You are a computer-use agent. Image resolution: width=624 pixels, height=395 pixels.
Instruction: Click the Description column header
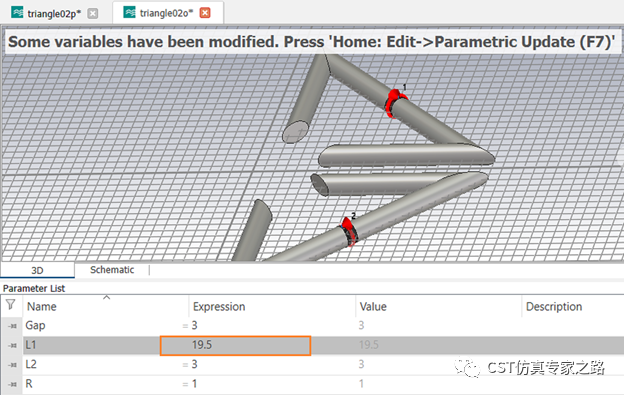point(554,307)
